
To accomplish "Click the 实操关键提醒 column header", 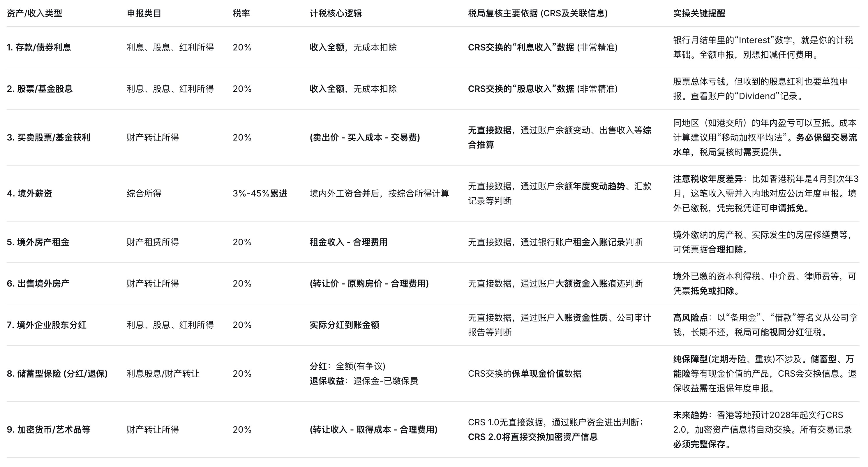I will [x=699, y=13].
